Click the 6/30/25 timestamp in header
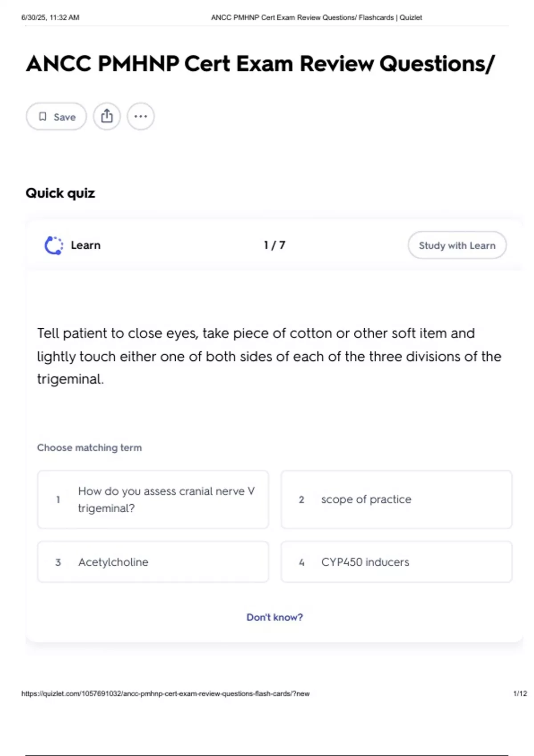534x756 pixels. (50, 18)
